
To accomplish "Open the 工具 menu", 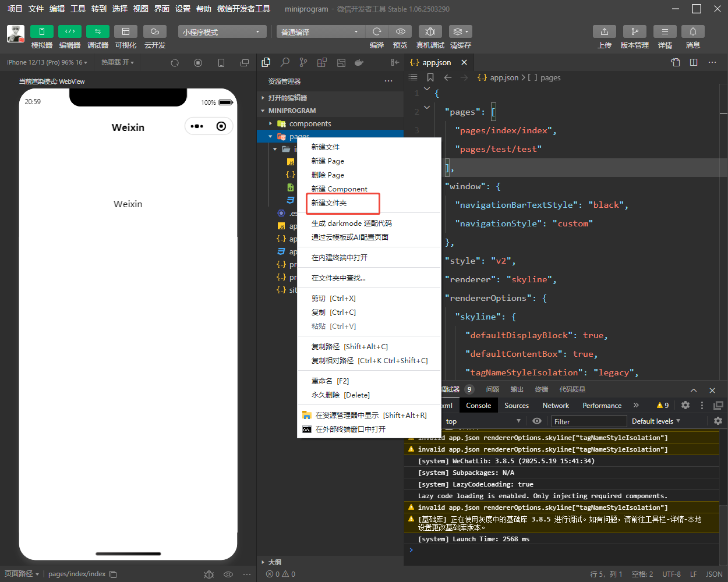I will [x=78, y=9].
